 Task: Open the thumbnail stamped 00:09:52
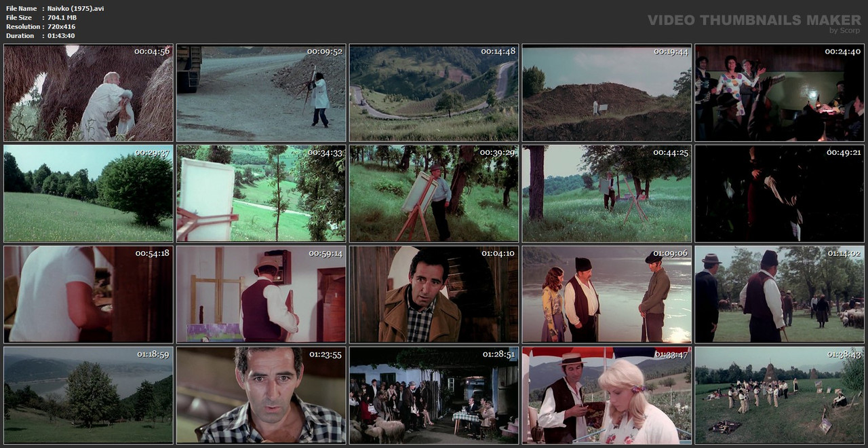(x=261, y=93)
